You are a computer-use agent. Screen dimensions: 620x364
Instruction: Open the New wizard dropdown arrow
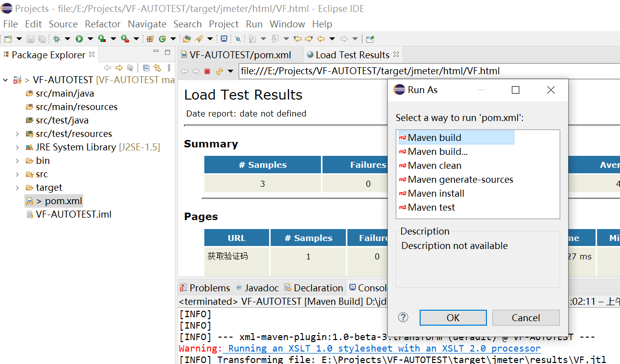click(19, 39)
